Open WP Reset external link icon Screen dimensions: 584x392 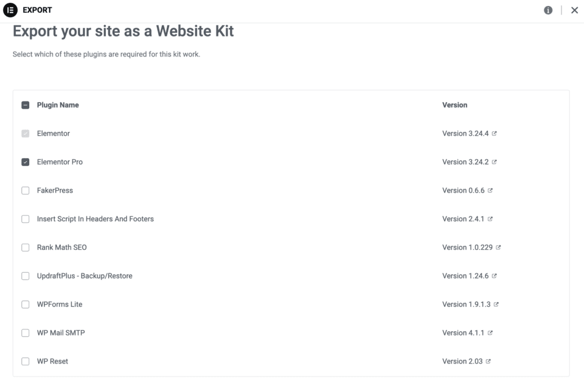(488, 362)
